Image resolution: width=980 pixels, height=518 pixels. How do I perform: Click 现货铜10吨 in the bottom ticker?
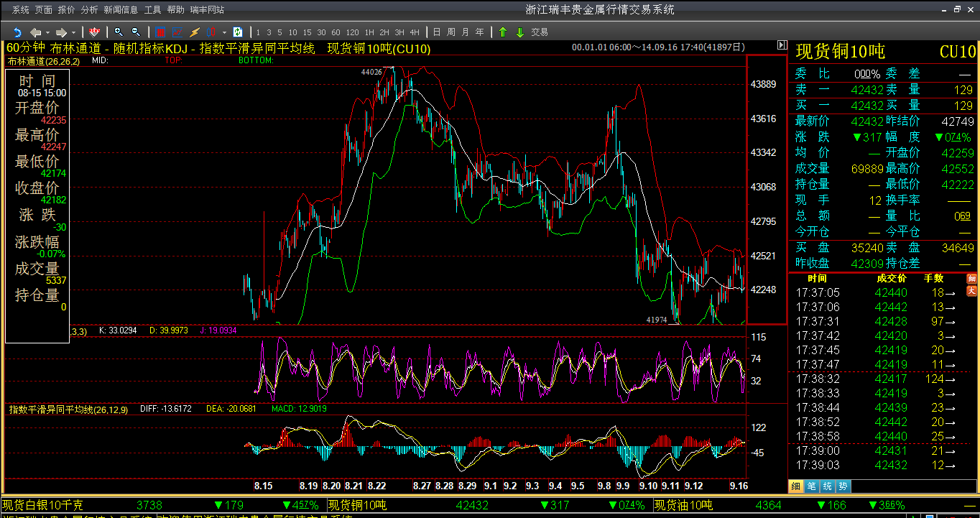click(357, 505)
